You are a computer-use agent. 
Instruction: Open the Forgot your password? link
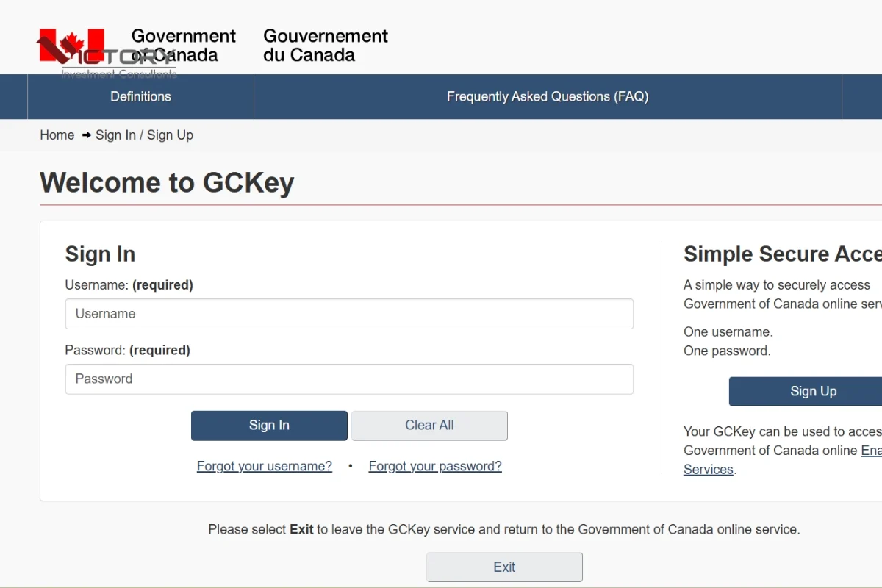pos(435,466)
